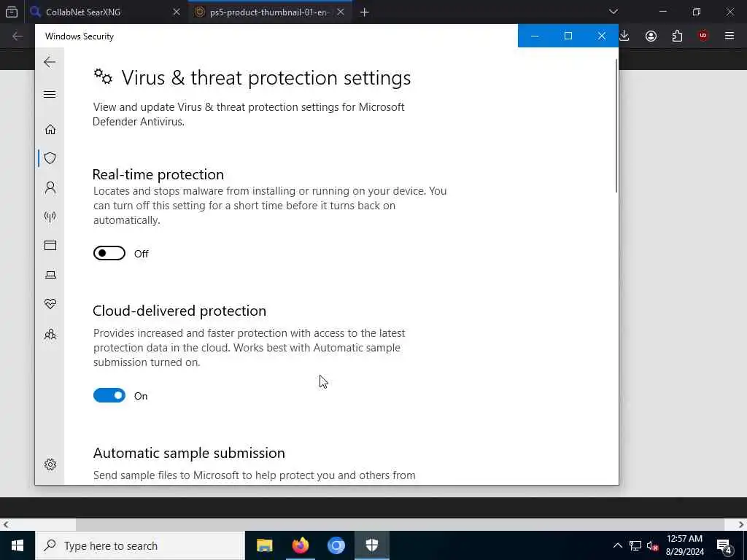
Task: Open a new browser tab
Action: (365, 12)
